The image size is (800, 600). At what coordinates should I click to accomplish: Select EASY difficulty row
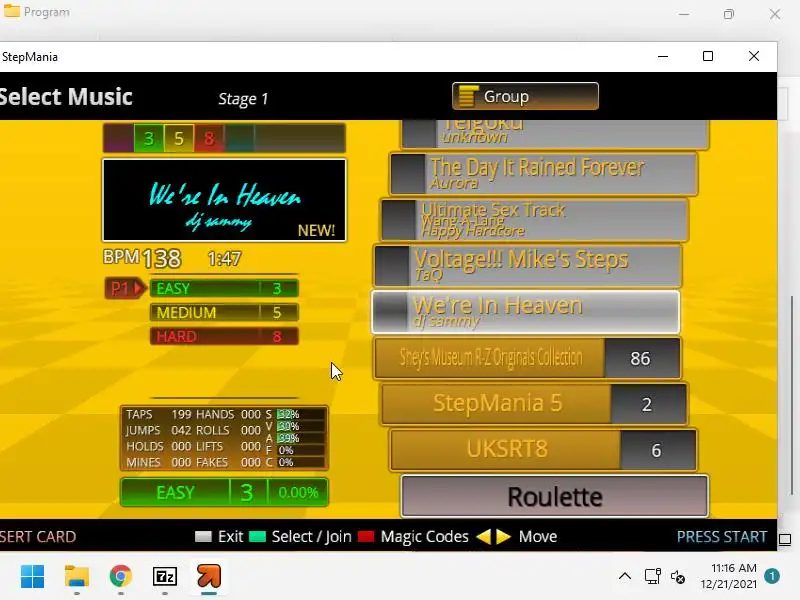pos(224,288)
